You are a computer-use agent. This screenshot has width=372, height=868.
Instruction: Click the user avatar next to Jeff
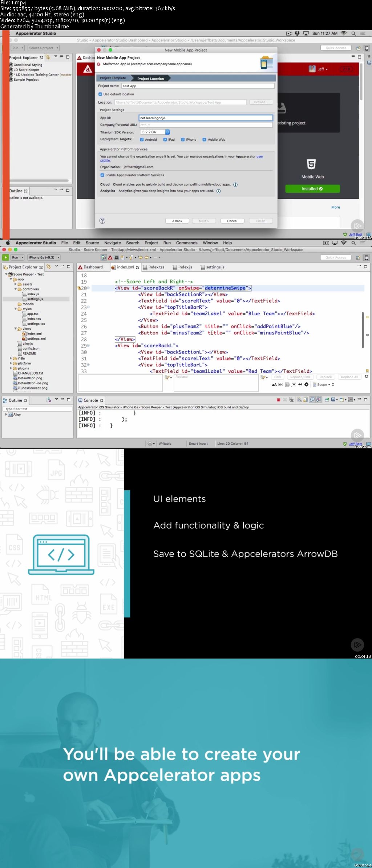point(312,69)
